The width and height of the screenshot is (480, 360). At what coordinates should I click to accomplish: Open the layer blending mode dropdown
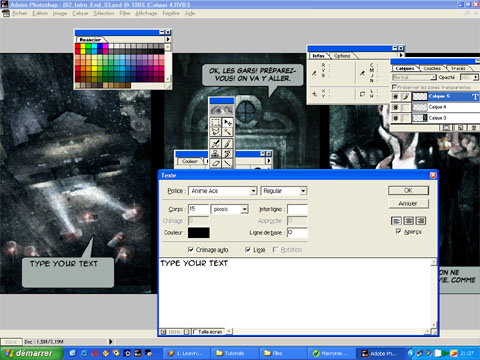[433, 77]
